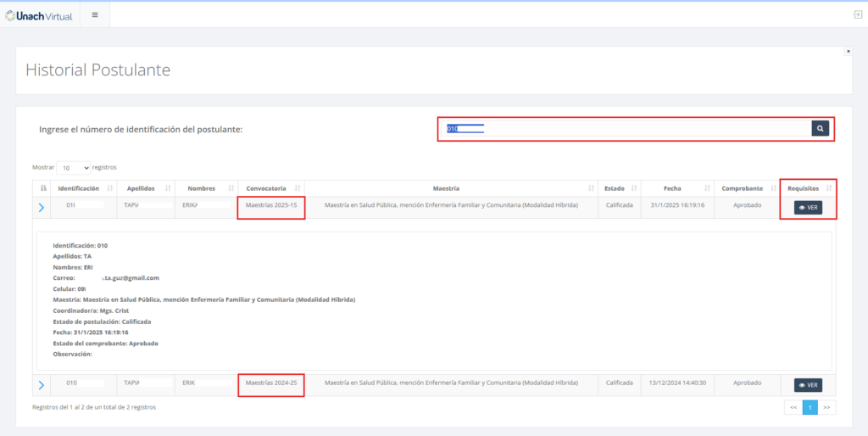Sort by the Identificación column header
868x436 pixels.
coord(79,188)
